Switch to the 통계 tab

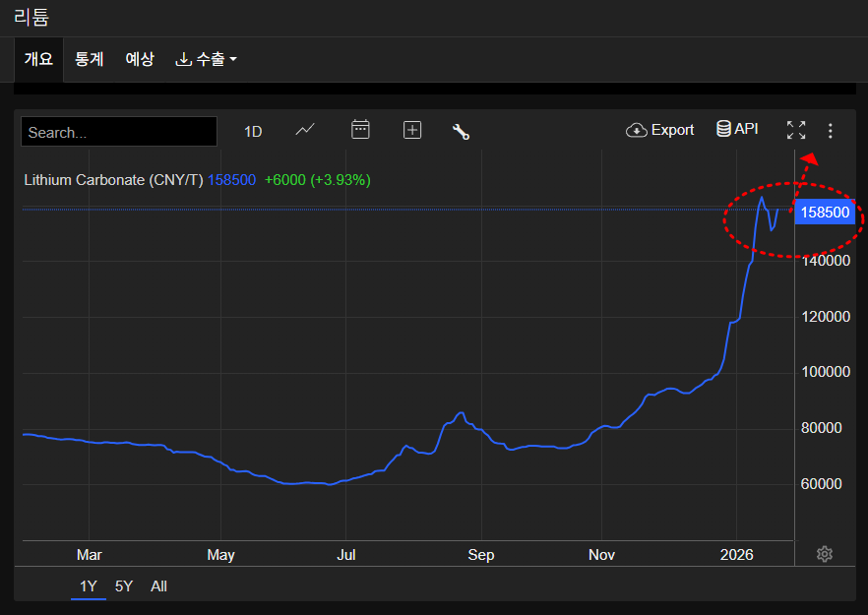(89, 59)
